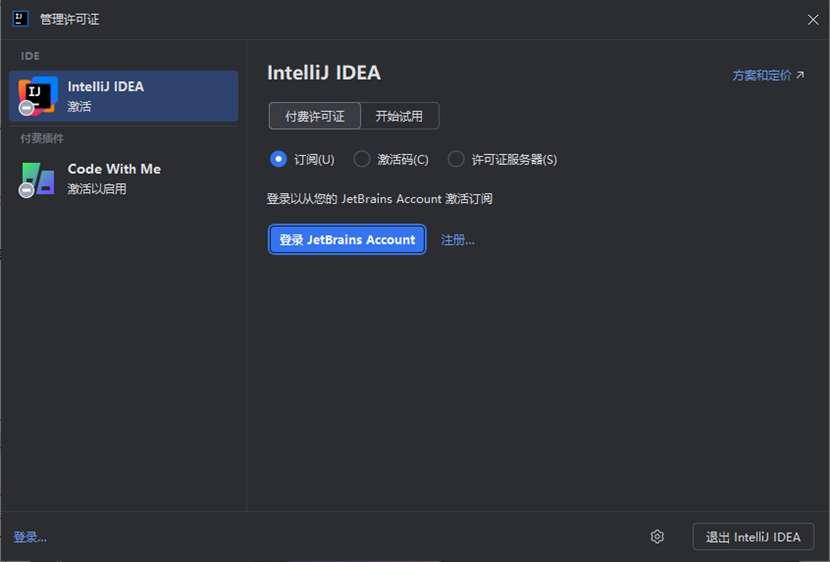This screenshot has height=562, width=830.
Task: Select Code With Me plugin icon
Action: 38,179
